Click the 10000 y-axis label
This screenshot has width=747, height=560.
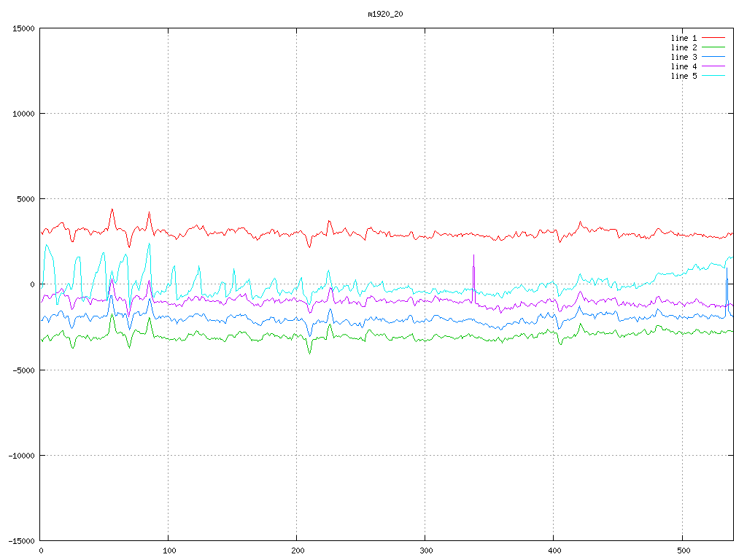[x=23, y=114]
